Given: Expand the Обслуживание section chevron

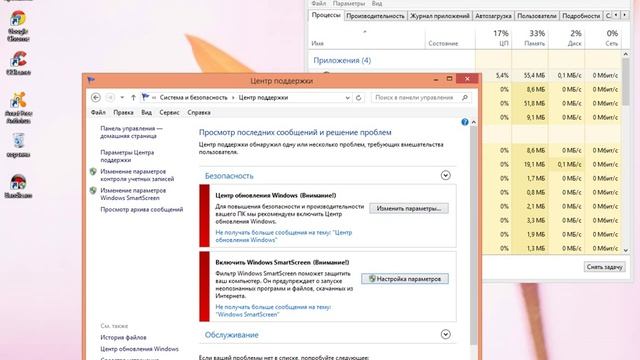Looking at the screenshot, I should coord(445,335).
